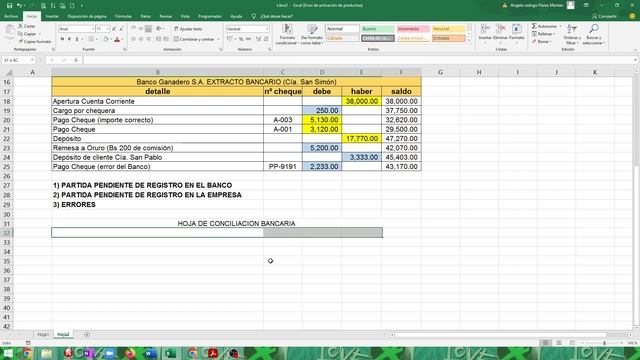Switch to the Insertar ribbon tab
This screenshot has width=640, height=360.
52,16
